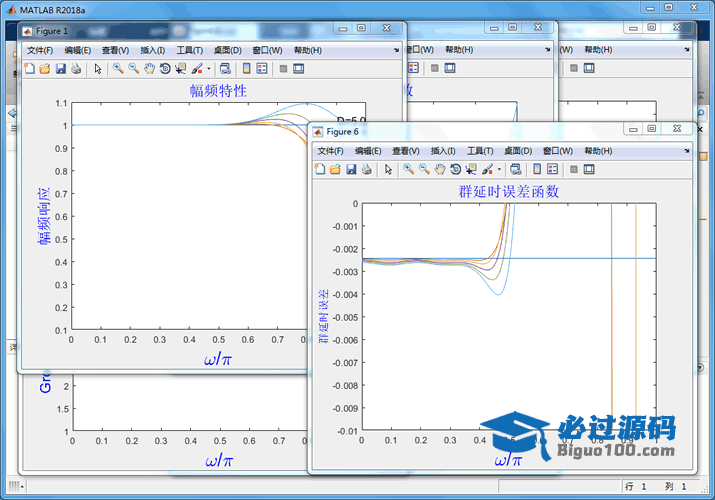Screen dimensions: 715x500
Task: Insert a legend using Figure 1 toolbar
Action: click(262, 69)
